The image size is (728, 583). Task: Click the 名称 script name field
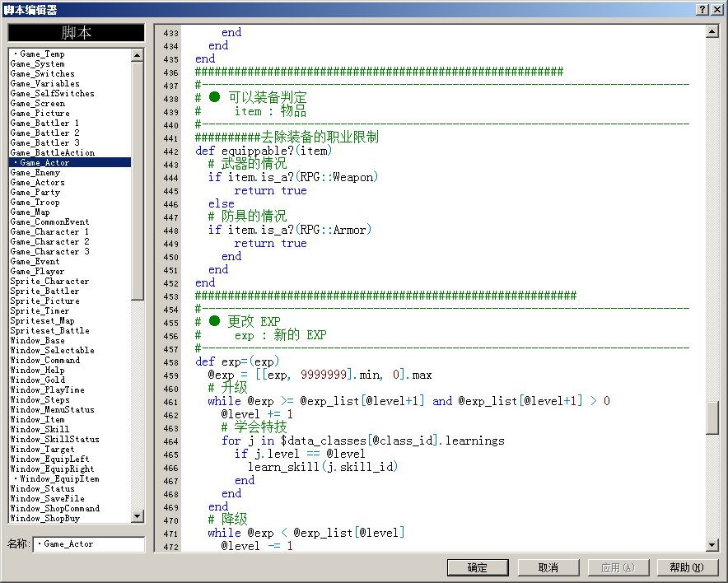(x=89, y=544)
